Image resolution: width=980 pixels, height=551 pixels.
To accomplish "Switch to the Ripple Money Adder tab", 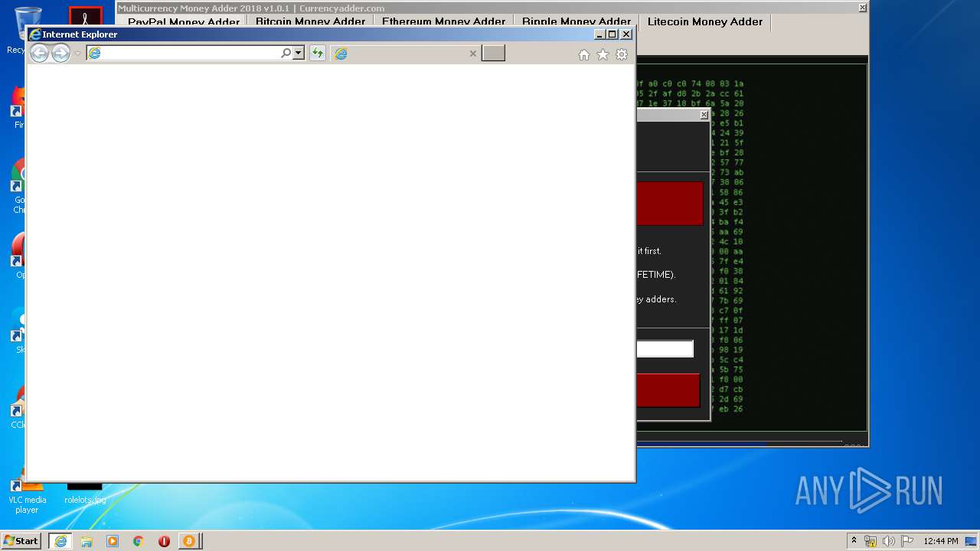I will [577, 21].
